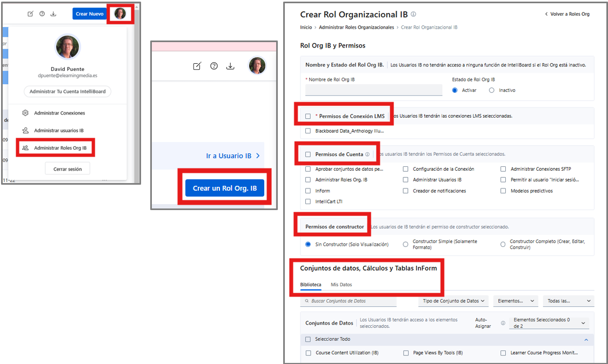The height and width of the screenshot is (364, 608).
Task: Check the Permisos de Cuenta checkbox
Action: [308, 154]
